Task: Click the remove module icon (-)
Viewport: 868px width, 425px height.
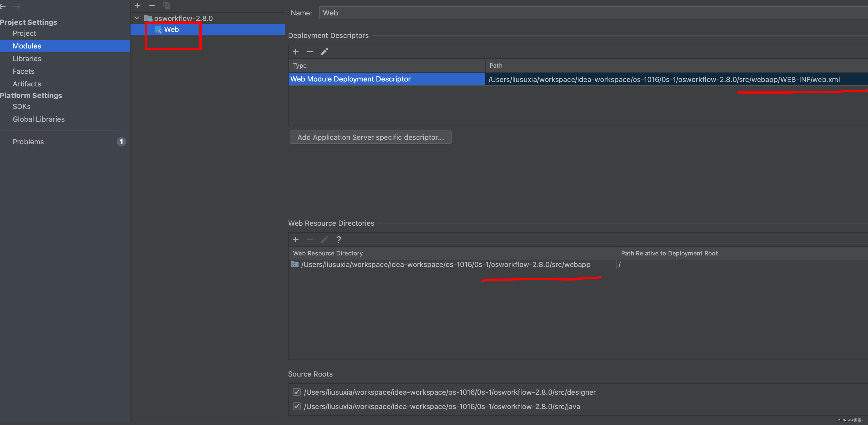Action: point(151,6)
